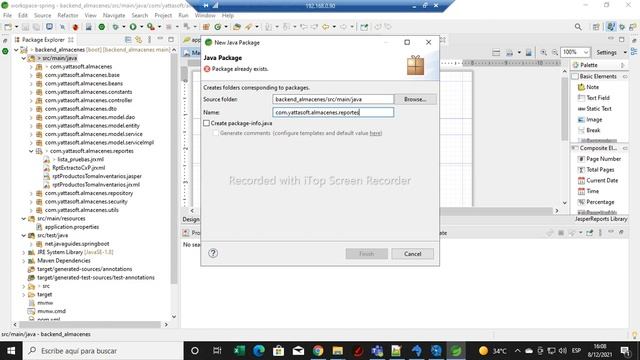This screenshot has width=640, height=360.
Task: Enable the Create package-info.java checkbox
Action: [207, 123]
